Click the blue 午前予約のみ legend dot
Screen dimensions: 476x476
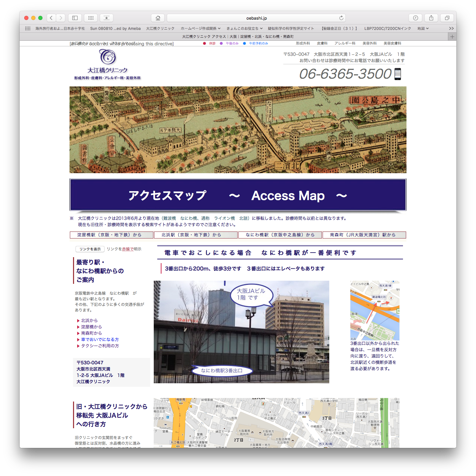(x=244, y=44)
